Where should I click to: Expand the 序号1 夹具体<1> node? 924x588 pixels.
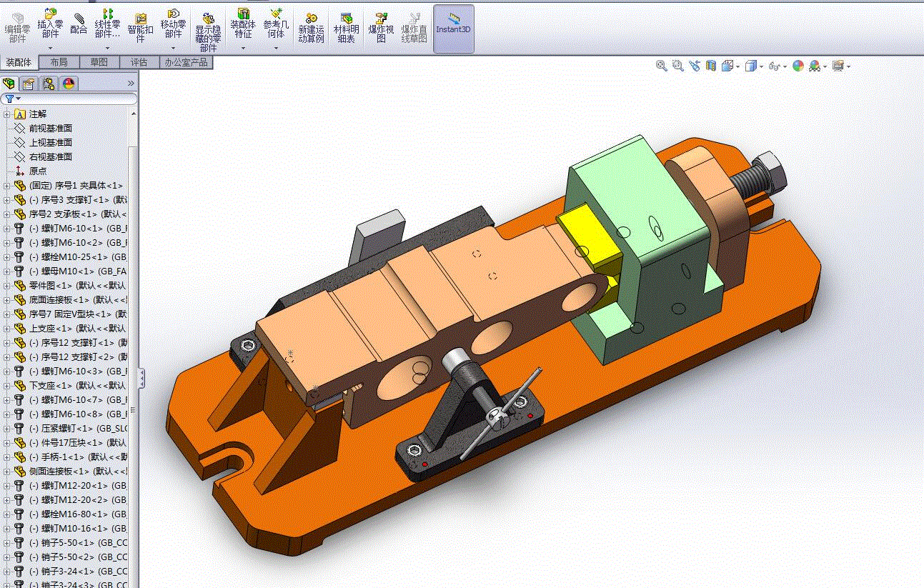pos(6,185)
